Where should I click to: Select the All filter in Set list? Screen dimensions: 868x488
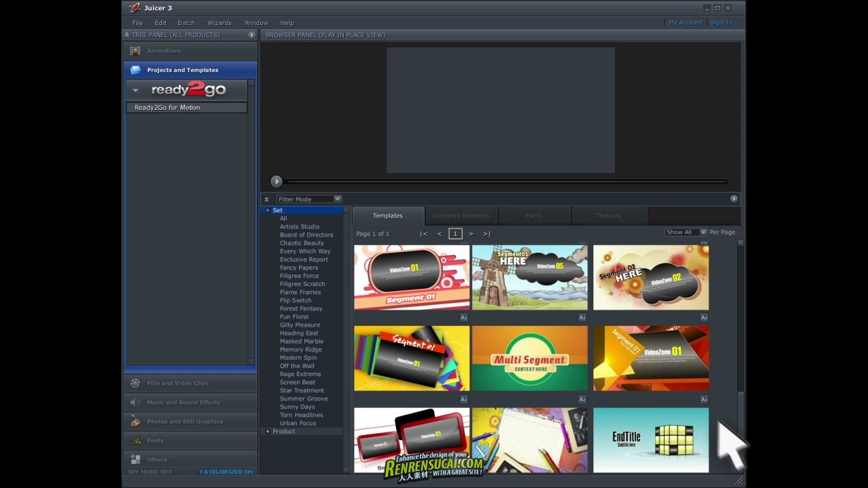(x=283, y=218)
